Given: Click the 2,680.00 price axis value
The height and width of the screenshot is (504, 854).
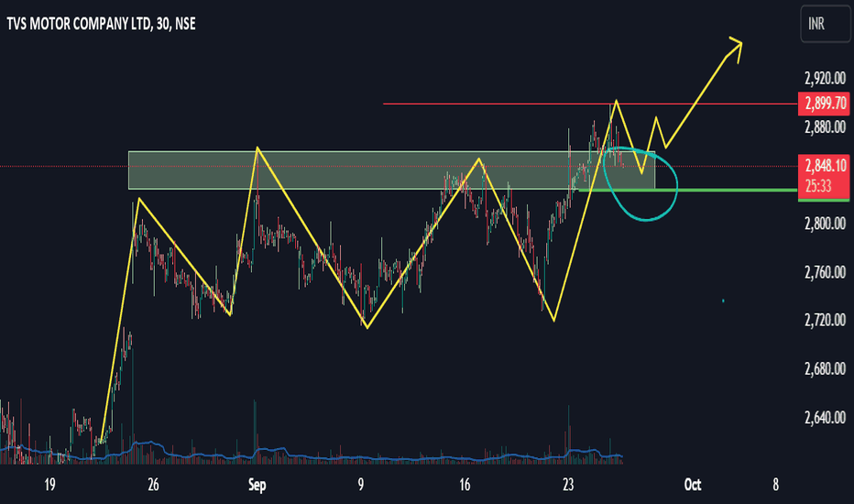Looking at the screenshot, I should click(825, 369).
